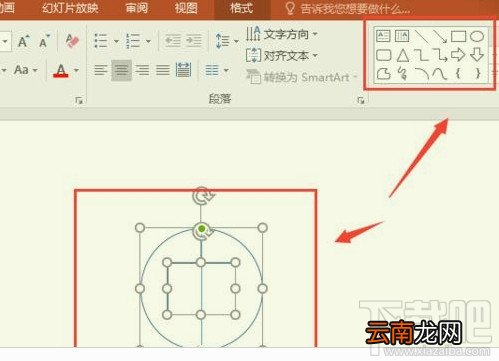Select the rectangle shape in gallery
Screen dimensions: 499x361
(x=458, y=36)
